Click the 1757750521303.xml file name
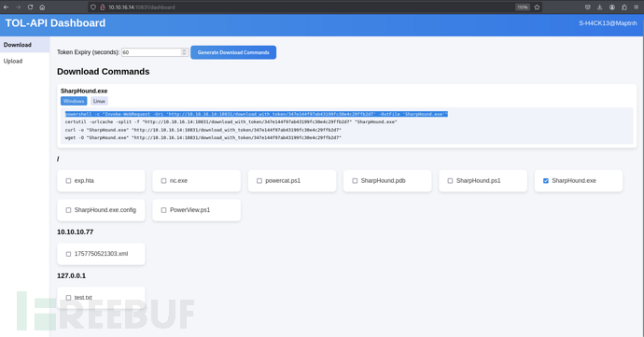The image size is (644, 337). click(x=101, y=254)
